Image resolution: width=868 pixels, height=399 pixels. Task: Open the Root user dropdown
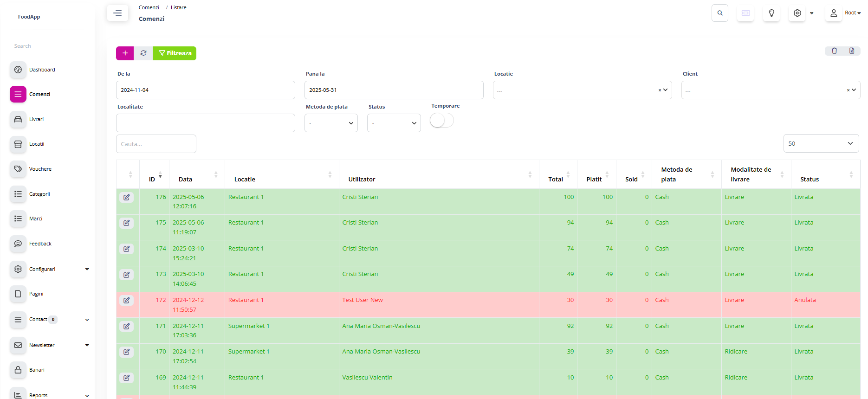[853, 13]
